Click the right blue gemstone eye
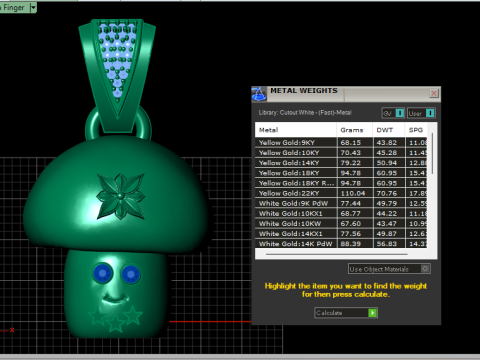Viewport: 480px width, 360px height. 131,275
